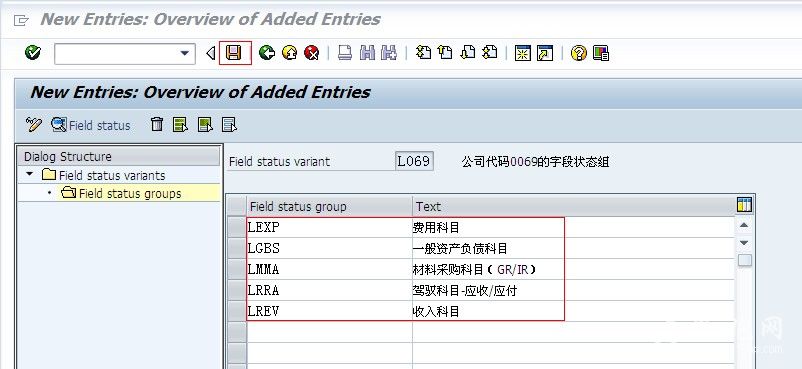802x369 pixels.
Task: Click the LRRA field status group cell
Action: [329, 290]
